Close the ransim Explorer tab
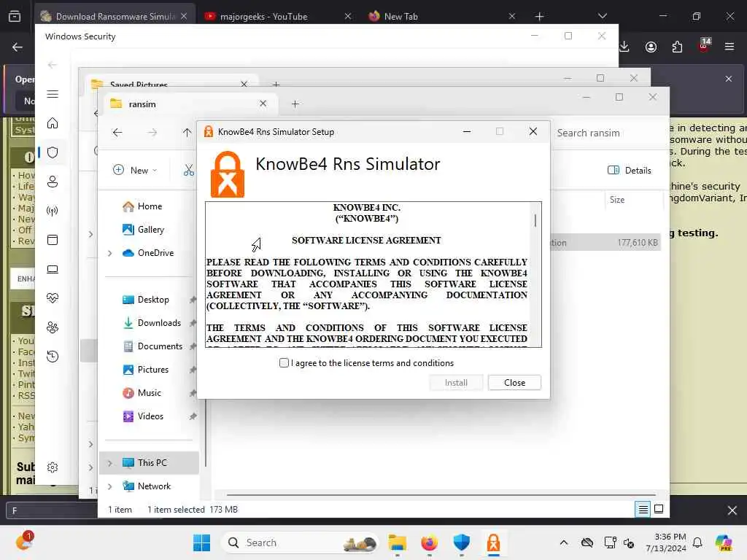This screenshot has height=560, width=747. tap(263, 104)
